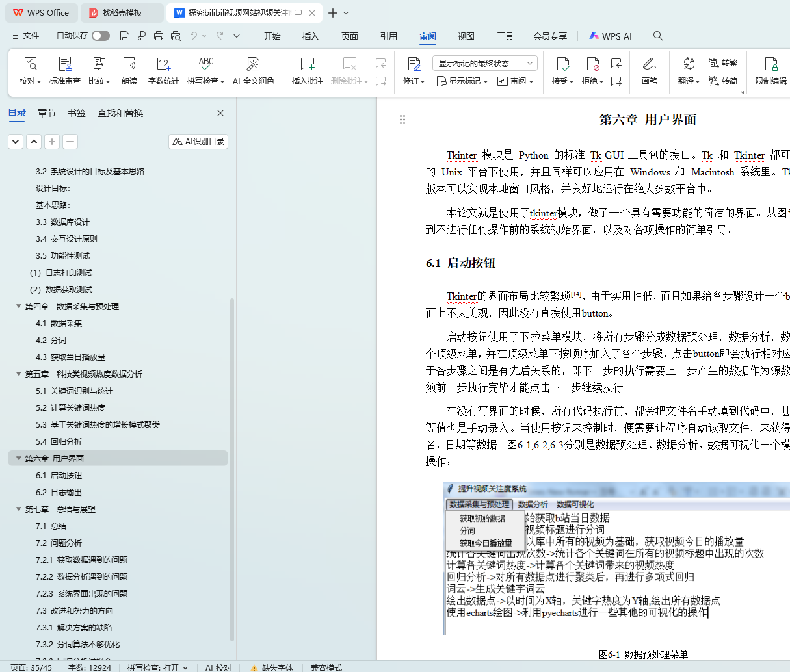Open the 拼写检查 dropdown in status bar
790x672 pixels.
pos(157,667)
